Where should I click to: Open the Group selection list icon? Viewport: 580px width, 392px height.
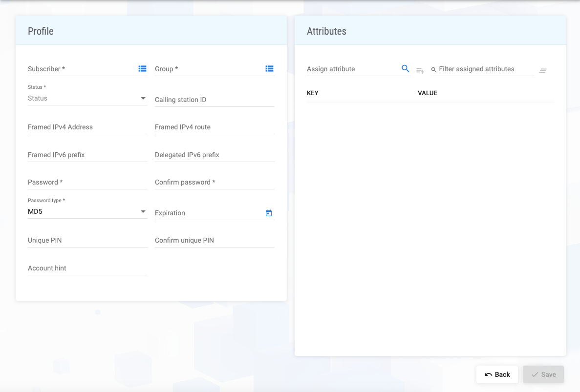tap(269, 69)
